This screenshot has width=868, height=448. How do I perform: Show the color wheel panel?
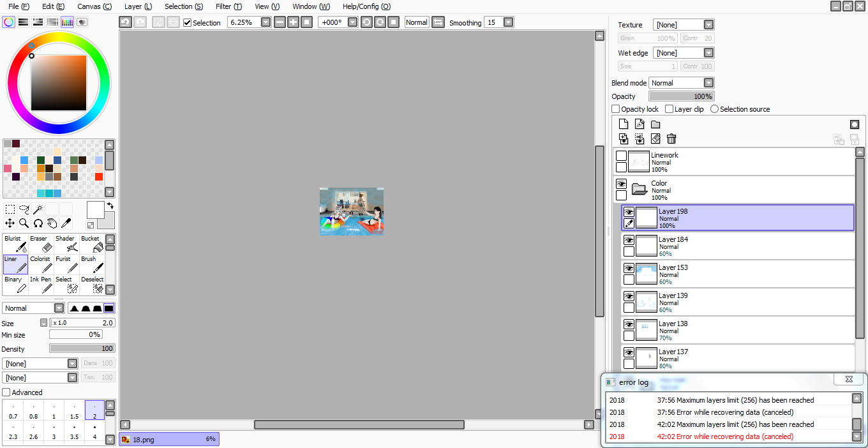coord(8,22)
